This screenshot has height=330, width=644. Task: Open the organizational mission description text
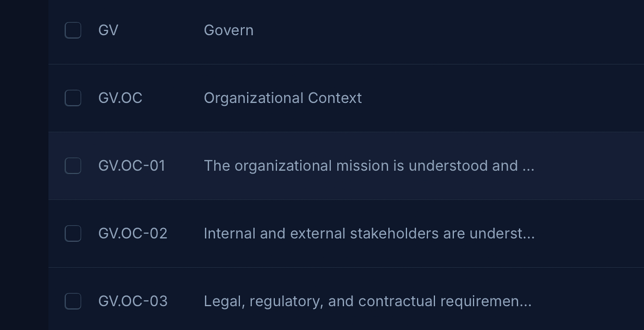(369, 166)
